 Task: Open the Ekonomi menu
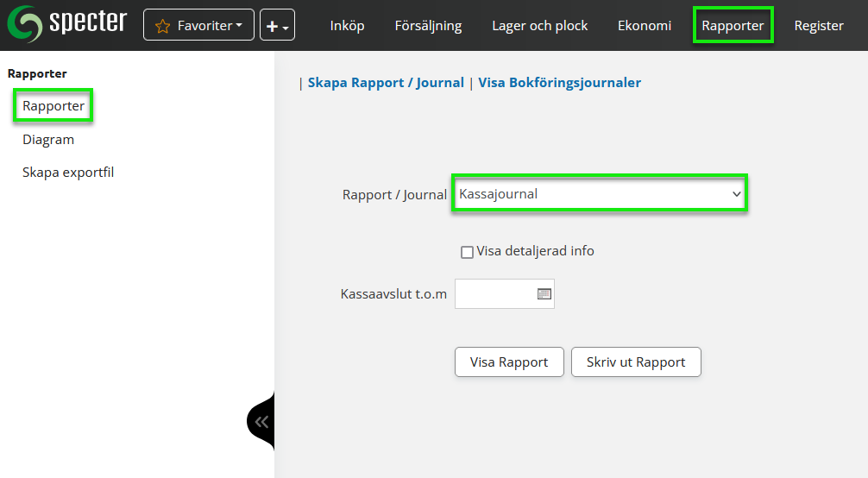pyautogui.click(x=644, y=26)
